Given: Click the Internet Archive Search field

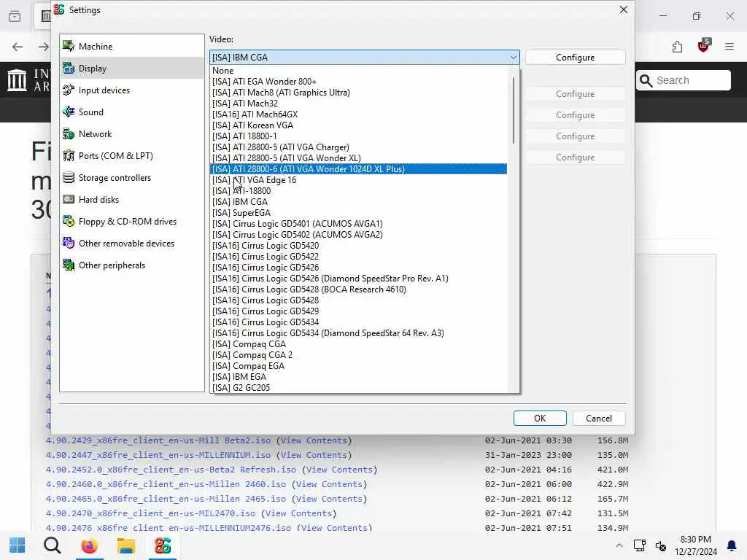Looking at the screenshot, I should click(684, 80).
